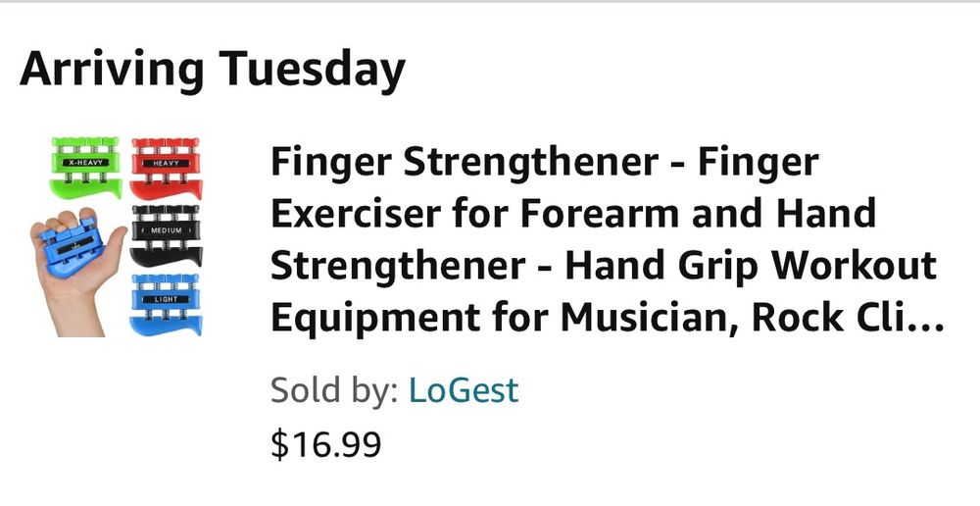
Task: Click the "Arriving" word in heading
Action: 112,70
